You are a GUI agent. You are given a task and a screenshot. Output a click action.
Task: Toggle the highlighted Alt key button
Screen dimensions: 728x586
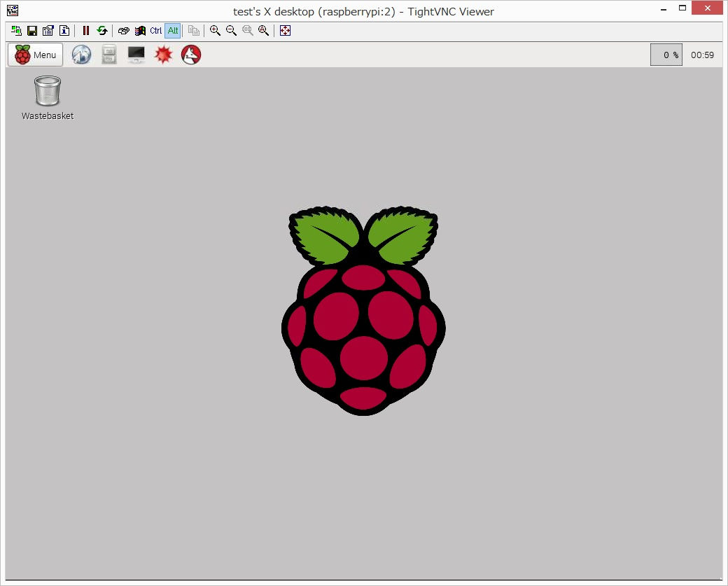point(172,31)
